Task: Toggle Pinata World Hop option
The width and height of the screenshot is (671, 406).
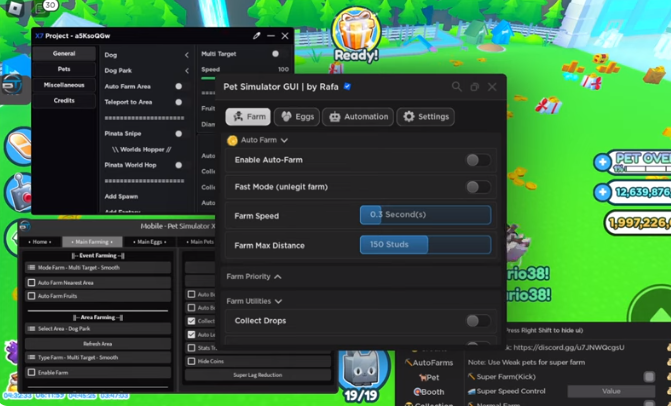Action: point(178,165)
